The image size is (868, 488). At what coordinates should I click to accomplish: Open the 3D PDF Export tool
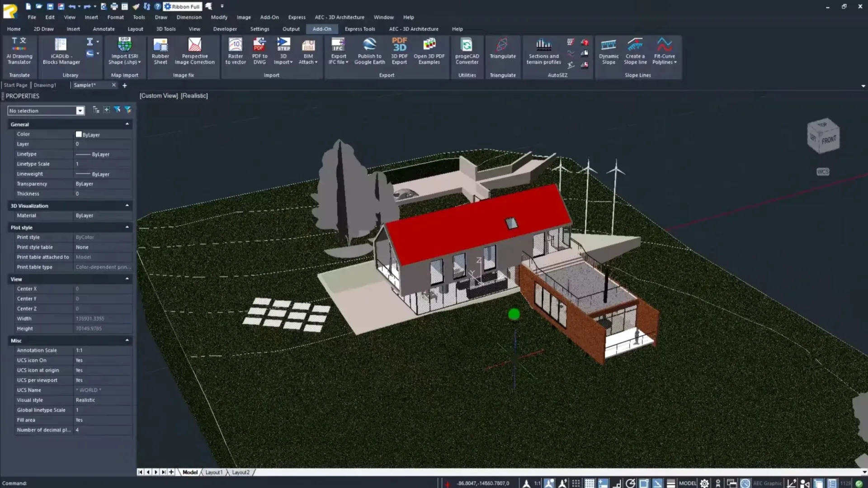[x=399, y=51]
